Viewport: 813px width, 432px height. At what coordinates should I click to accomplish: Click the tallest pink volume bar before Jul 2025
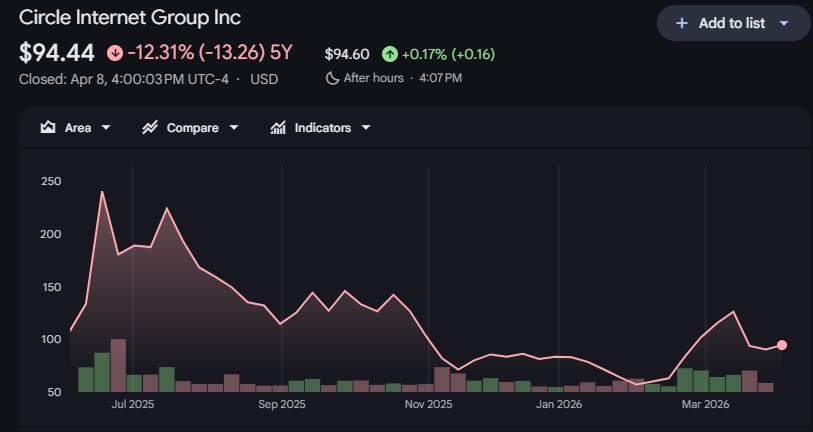point(118,366)
